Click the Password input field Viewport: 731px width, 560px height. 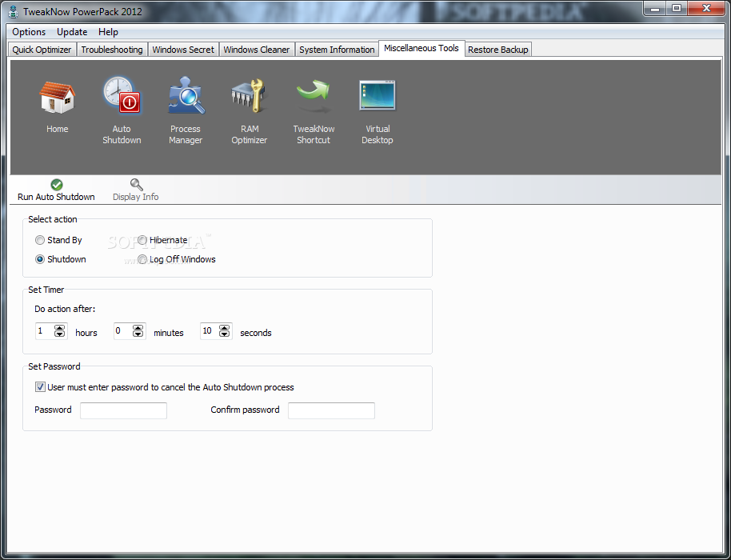123,410
